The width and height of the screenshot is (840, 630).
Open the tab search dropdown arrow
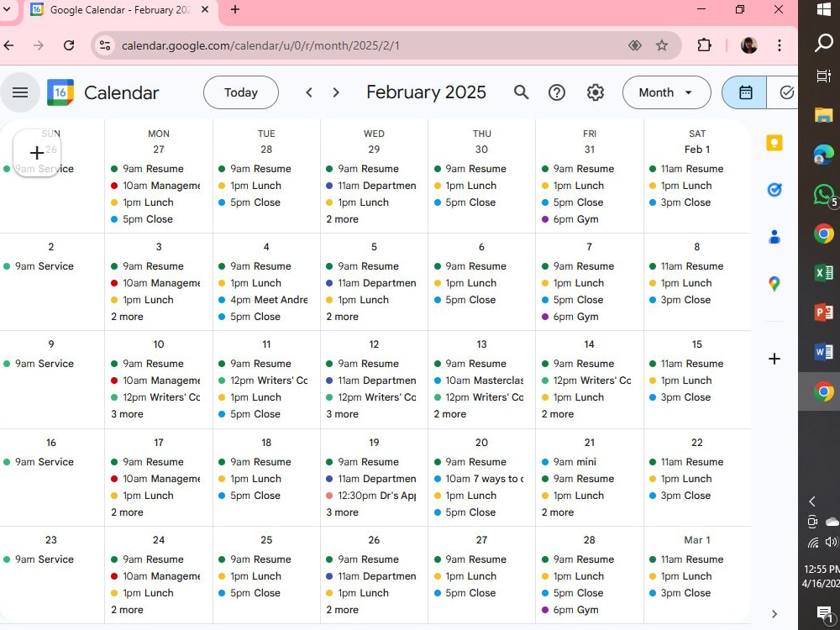point(7,9)
